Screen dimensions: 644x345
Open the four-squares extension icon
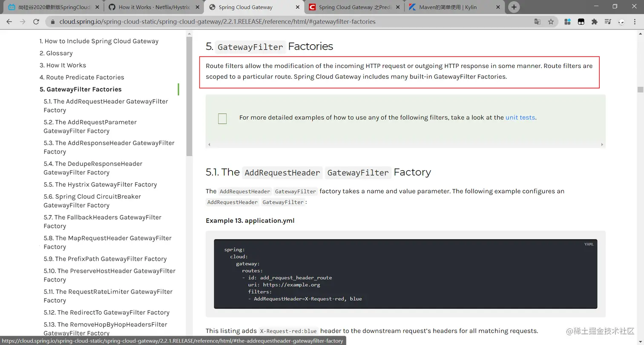[567, 22]
